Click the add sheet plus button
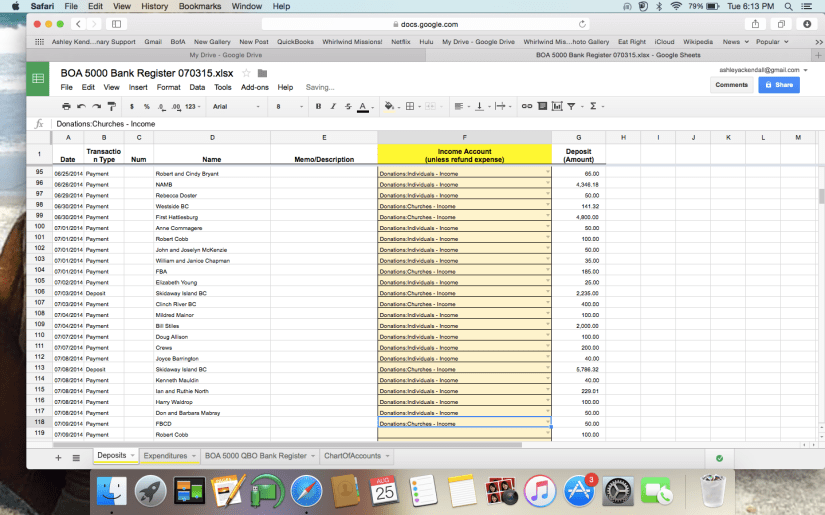This screenshot has width=825, height=515. [58, 457]
